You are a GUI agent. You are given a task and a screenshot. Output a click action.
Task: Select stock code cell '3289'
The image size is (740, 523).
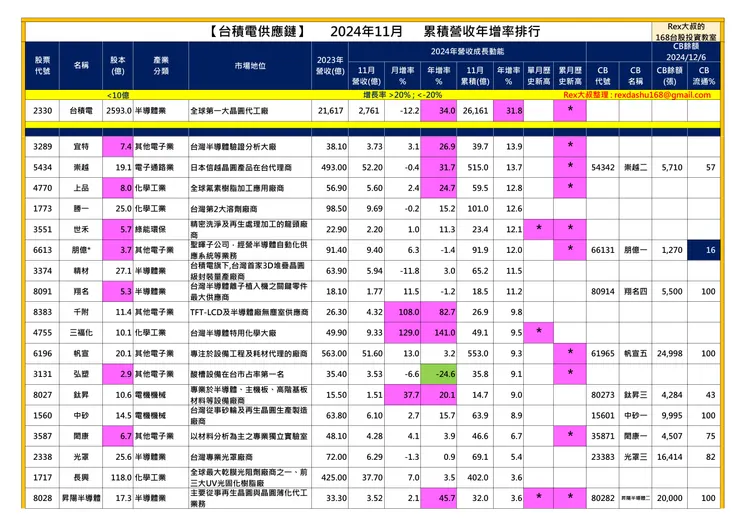point(42,146)
